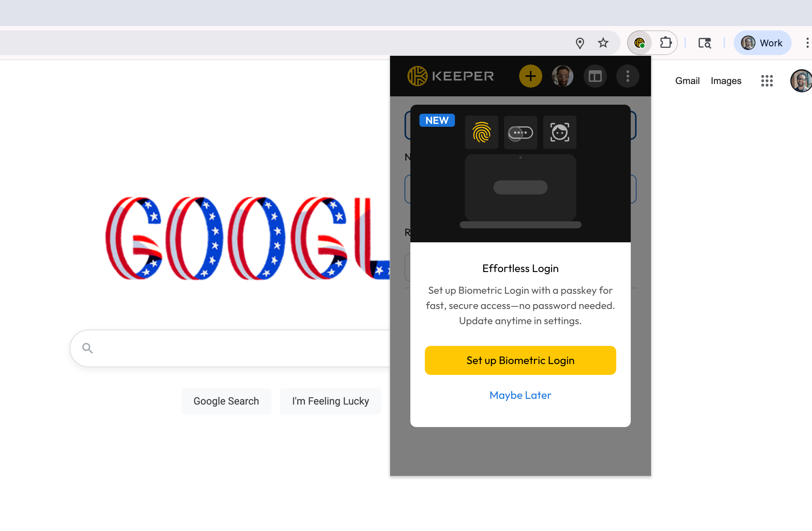This screenshot has height=531, width=812.
Task: Open the Gmail link
Action: click(x=687, y=81)
